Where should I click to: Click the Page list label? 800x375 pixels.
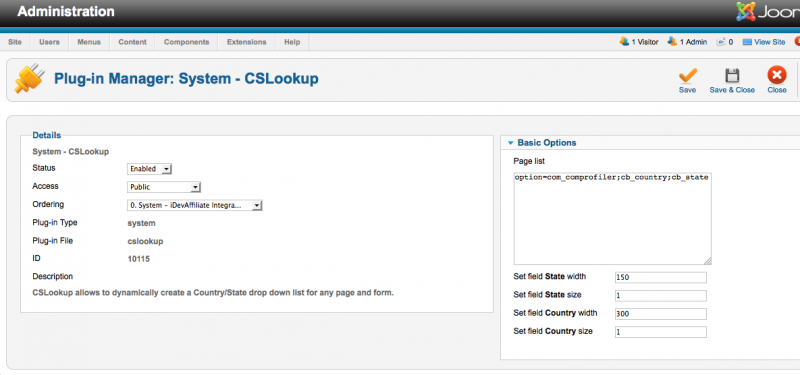coord(529,161)
